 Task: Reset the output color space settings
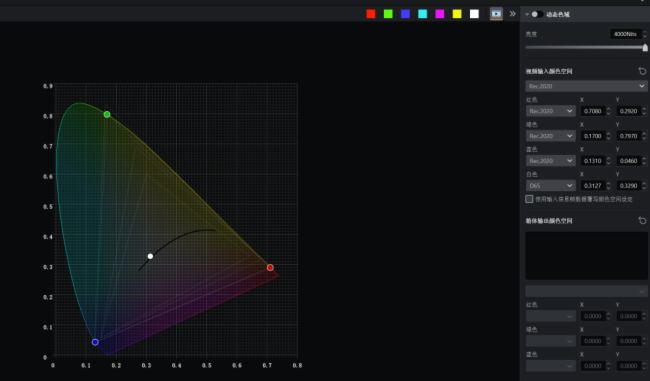(x=642, y=221)
